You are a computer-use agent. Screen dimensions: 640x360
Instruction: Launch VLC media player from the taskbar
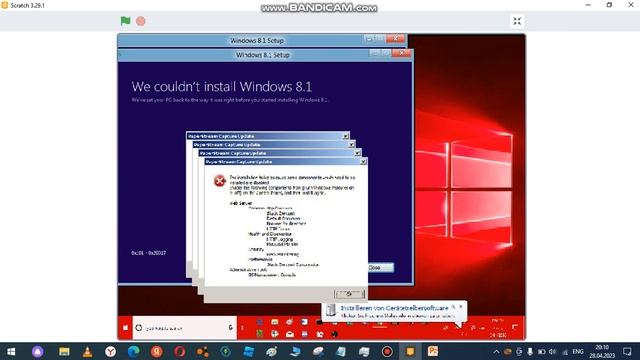pos(87,351)
